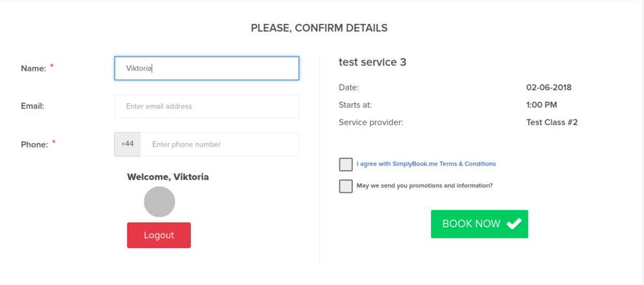Click the white checkmark icon on Book Now
This screenshot has width=644, height=285.
point(513,224)
